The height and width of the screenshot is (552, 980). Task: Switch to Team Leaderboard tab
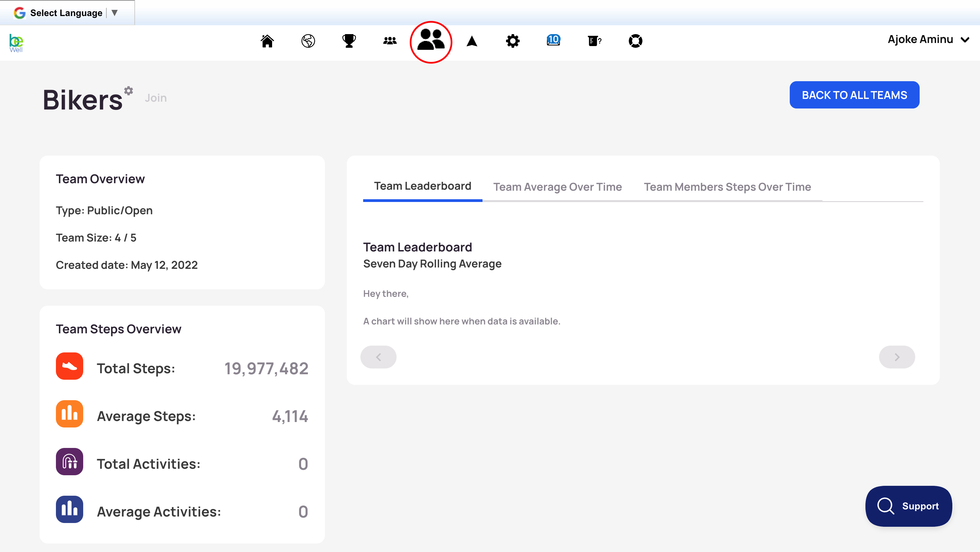422,186
